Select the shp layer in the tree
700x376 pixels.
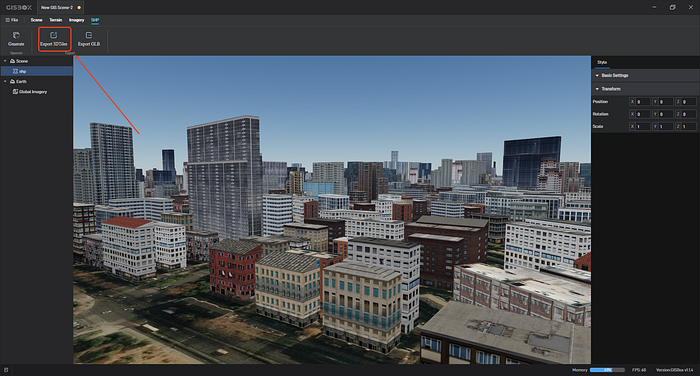[37, 71]
